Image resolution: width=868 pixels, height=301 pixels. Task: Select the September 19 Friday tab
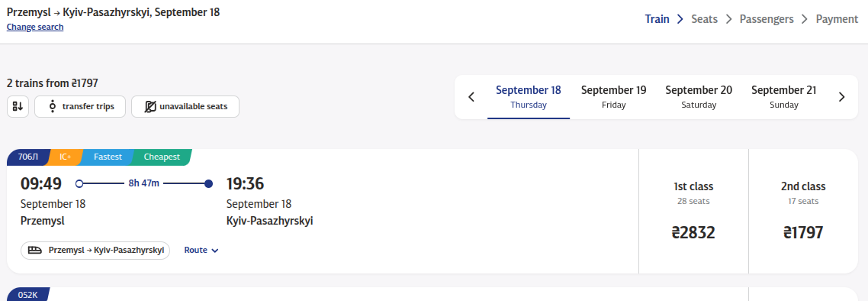click(613, 97)
